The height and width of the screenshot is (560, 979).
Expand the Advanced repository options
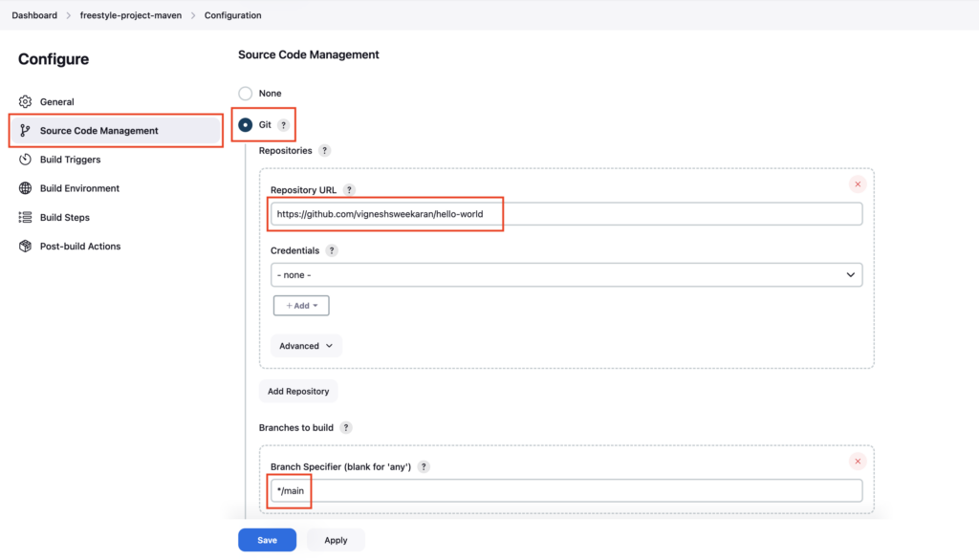point(305,346)
